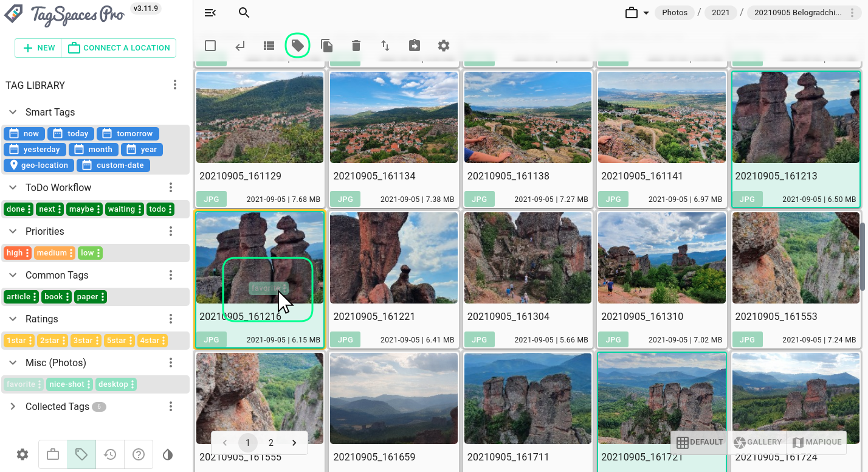The height and width of the screenshot is (472, 868).
Task: Open the sort order options icon
Action: pos(385,46)
